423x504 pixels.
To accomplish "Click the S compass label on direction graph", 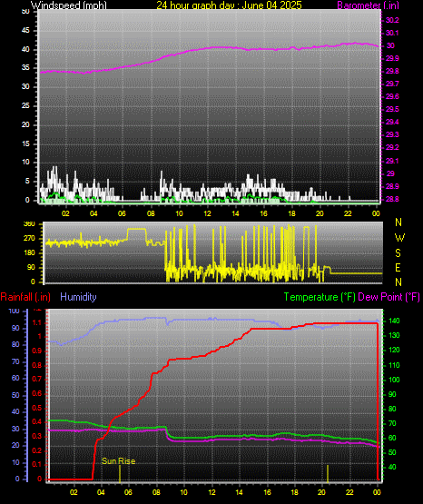I will [x=398, y=253].
